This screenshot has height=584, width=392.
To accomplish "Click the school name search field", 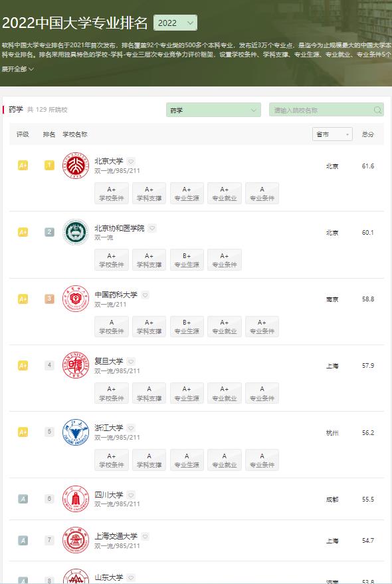I will [x=326, y=110].
